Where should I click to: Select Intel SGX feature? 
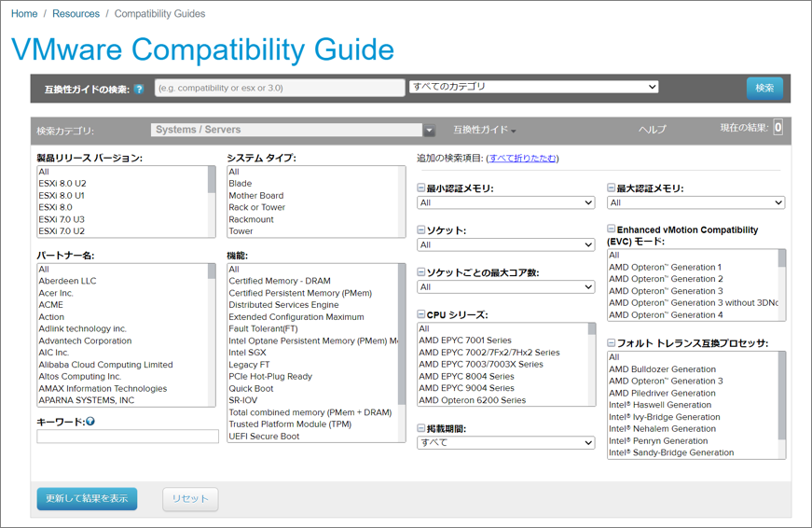pos(248,353)
